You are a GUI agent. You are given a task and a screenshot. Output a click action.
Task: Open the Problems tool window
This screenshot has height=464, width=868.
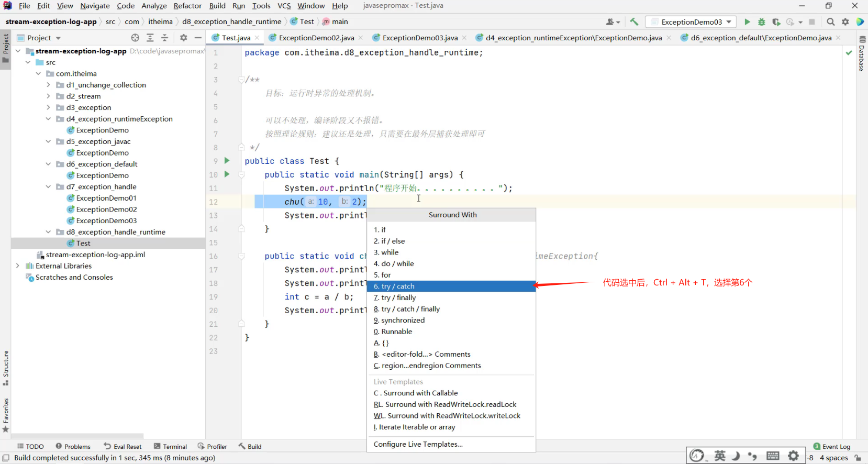73,447
